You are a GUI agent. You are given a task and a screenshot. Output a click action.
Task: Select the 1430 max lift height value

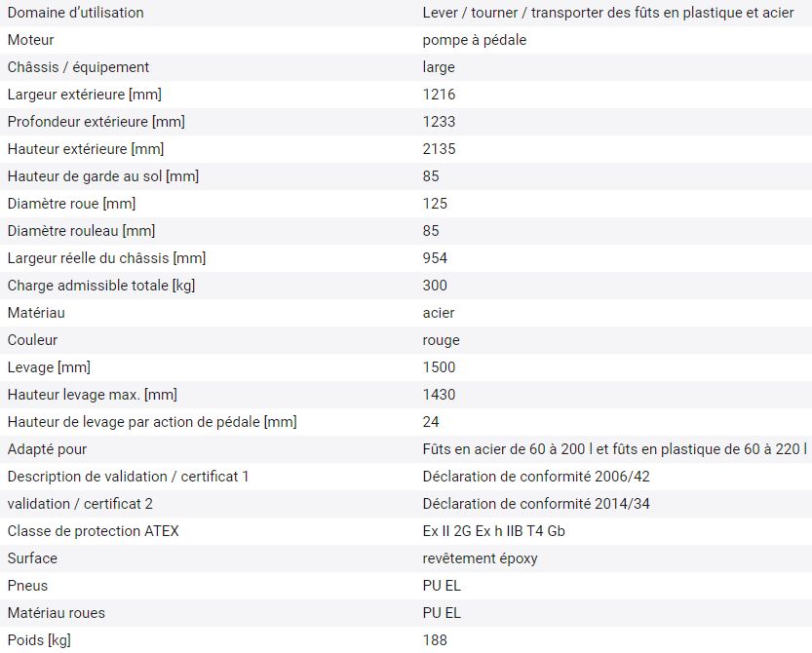coord(439,395)
